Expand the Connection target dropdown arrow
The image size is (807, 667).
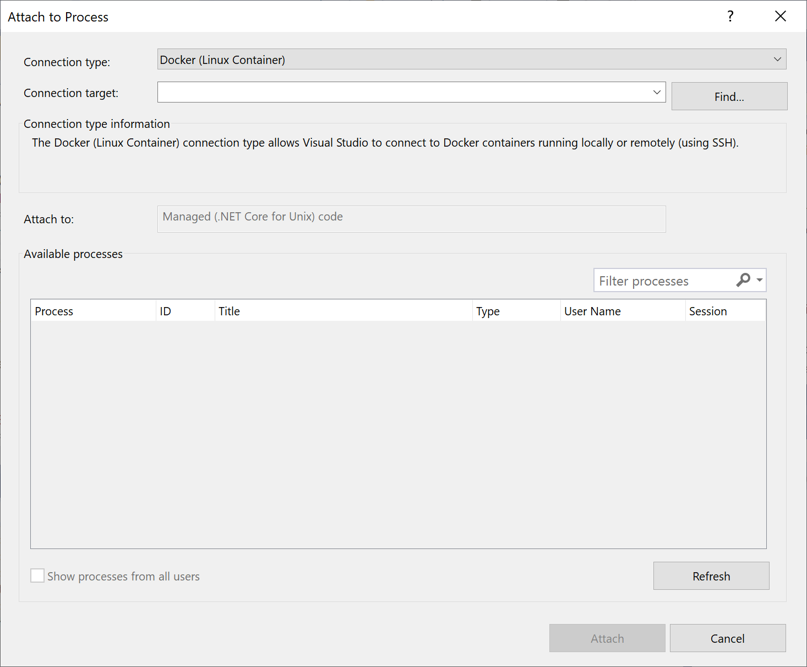(x=658, y=92)
